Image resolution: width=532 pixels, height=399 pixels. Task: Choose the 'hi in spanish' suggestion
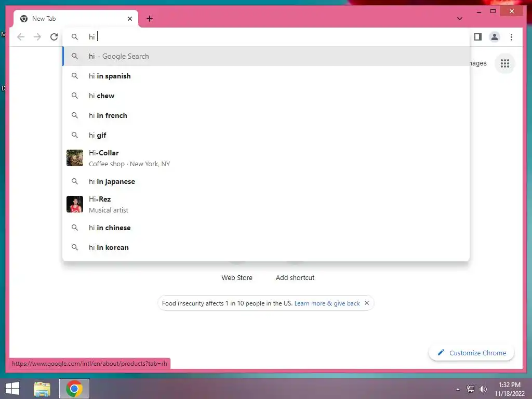coord(267,76)
